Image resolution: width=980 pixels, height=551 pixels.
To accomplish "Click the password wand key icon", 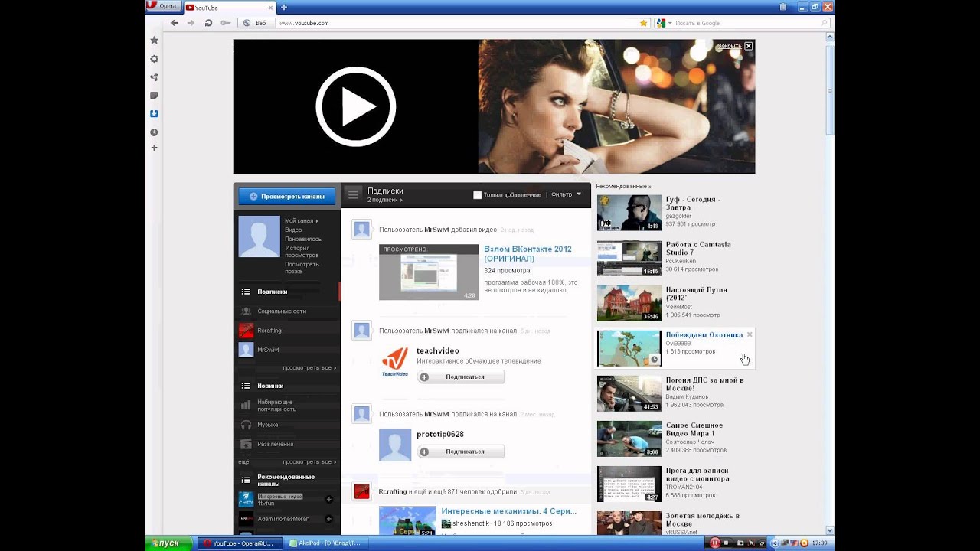I will tap(225, 23).
